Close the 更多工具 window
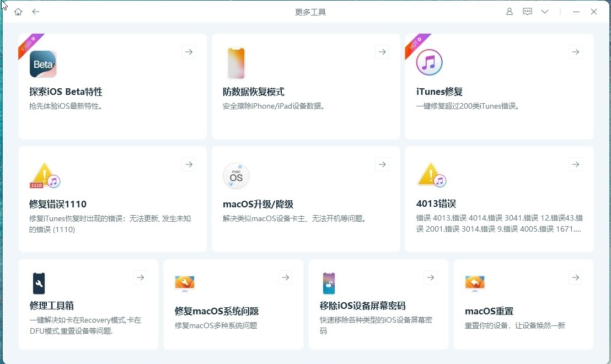The width and height of the screenshot is (611, 364). (594, 12)
